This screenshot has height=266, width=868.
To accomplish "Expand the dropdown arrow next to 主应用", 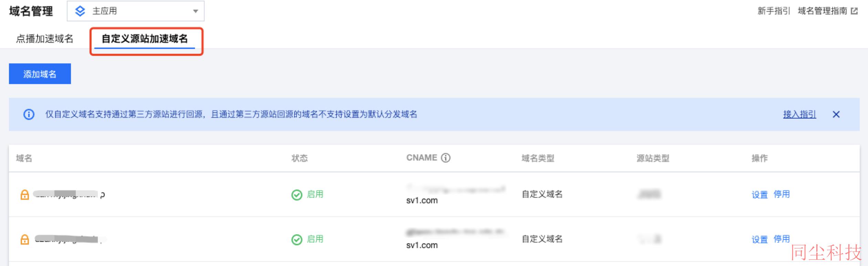I will point(196,11).
